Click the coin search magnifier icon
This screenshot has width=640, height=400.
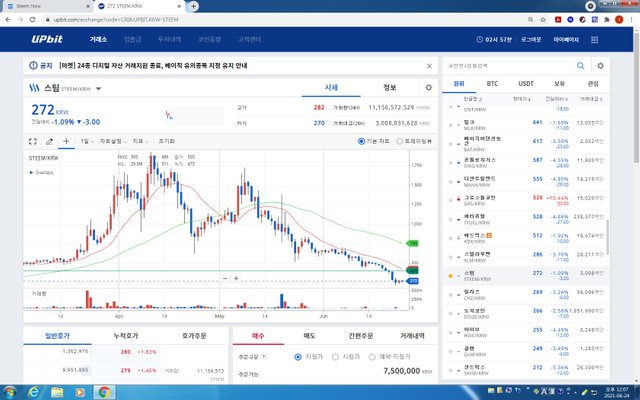click(580, 66)
